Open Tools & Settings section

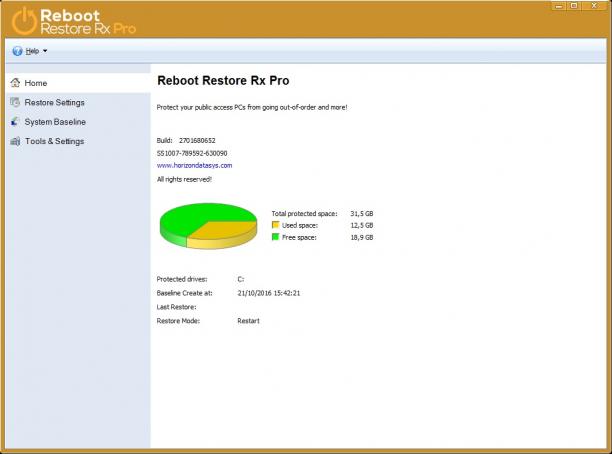[78, 141]
